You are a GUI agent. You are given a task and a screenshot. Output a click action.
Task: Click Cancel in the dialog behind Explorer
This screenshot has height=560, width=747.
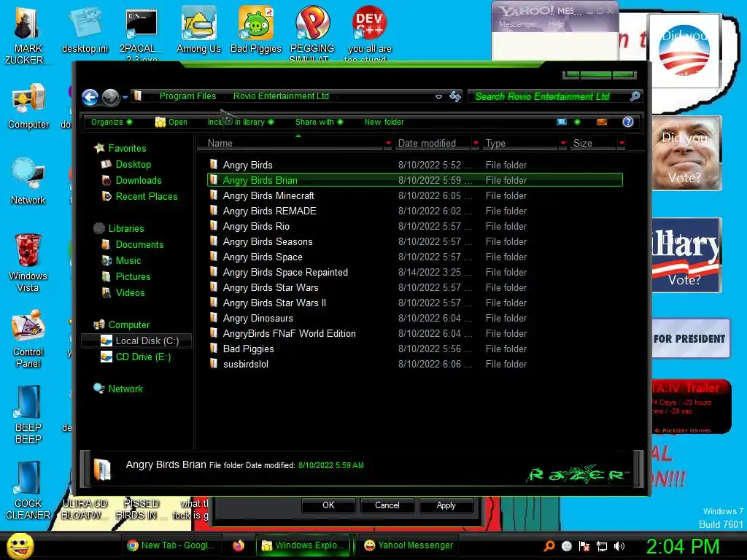pos(387,505)
